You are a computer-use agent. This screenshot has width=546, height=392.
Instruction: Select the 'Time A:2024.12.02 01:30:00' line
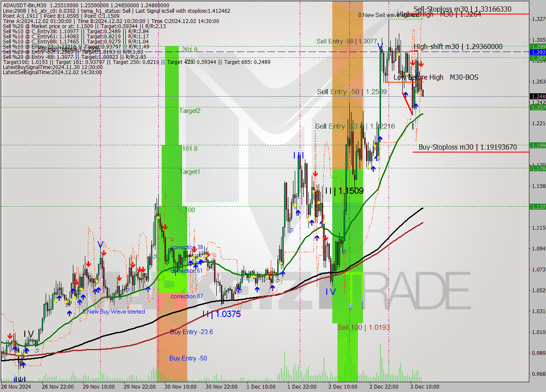(110, 21)
